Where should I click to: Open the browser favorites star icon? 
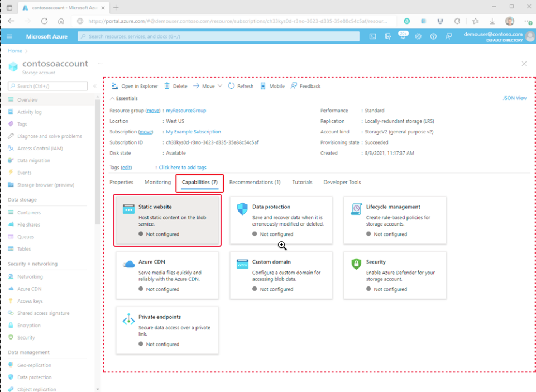476,21
